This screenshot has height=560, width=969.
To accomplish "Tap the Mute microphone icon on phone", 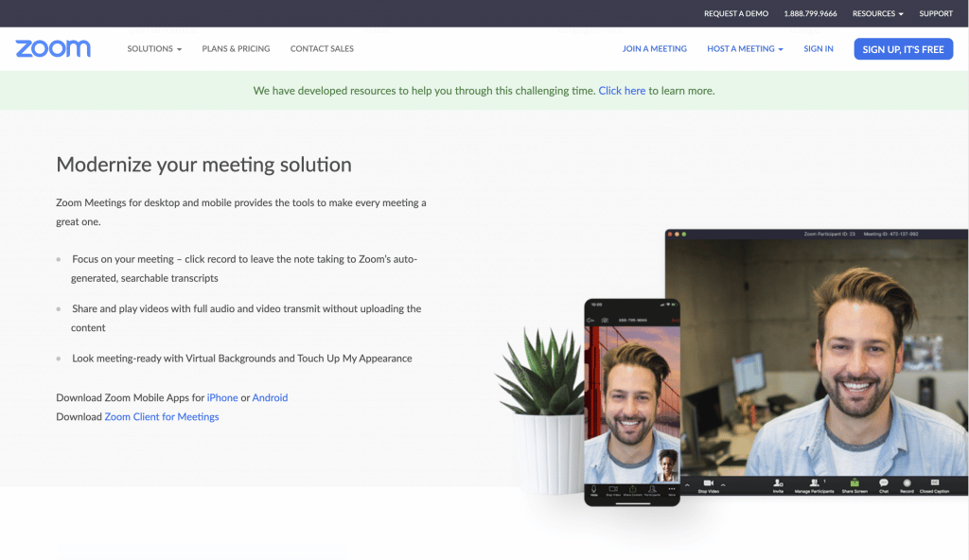I will (x=594, y=489).
